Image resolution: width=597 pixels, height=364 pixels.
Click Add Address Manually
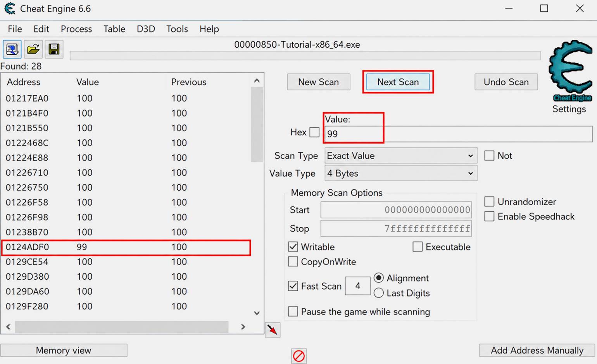point(537,350)
